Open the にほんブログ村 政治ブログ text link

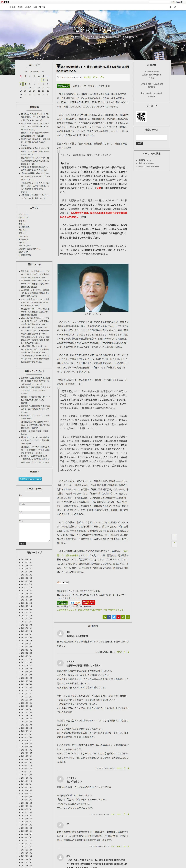pos(90,610)
